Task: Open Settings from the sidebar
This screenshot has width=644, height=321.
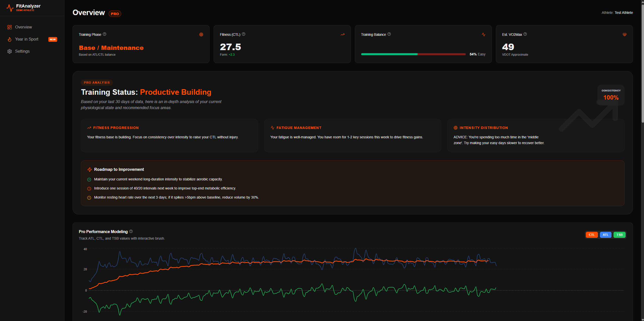Action: (22, 51)
